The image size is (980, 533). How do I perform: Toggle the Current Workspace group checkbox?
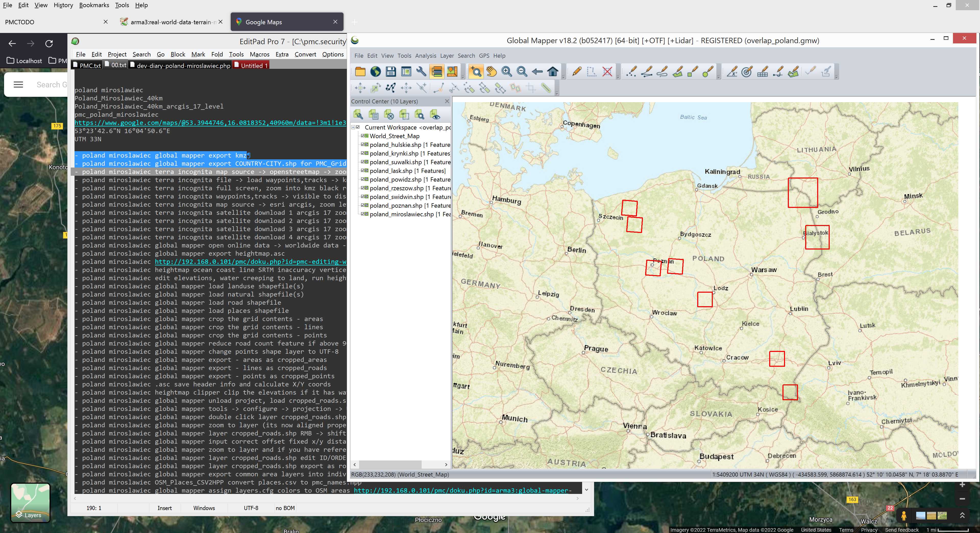point(358,127)
